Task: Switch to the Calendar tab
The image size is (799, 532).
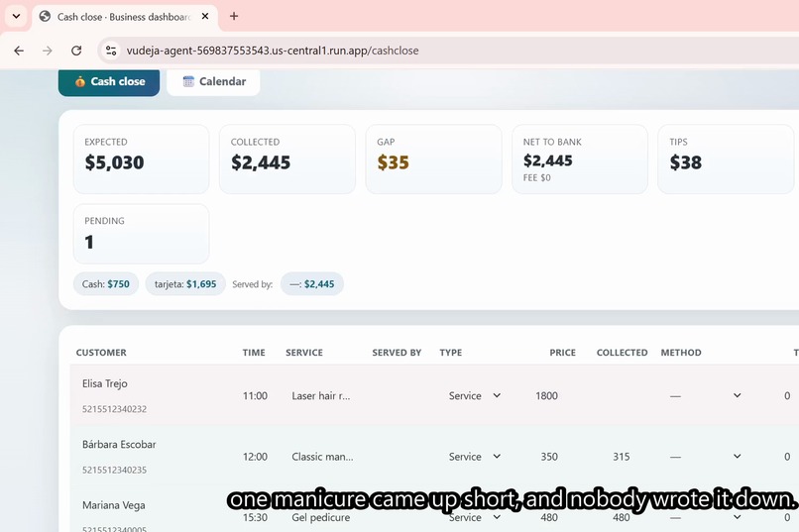Action: point(213,81)
